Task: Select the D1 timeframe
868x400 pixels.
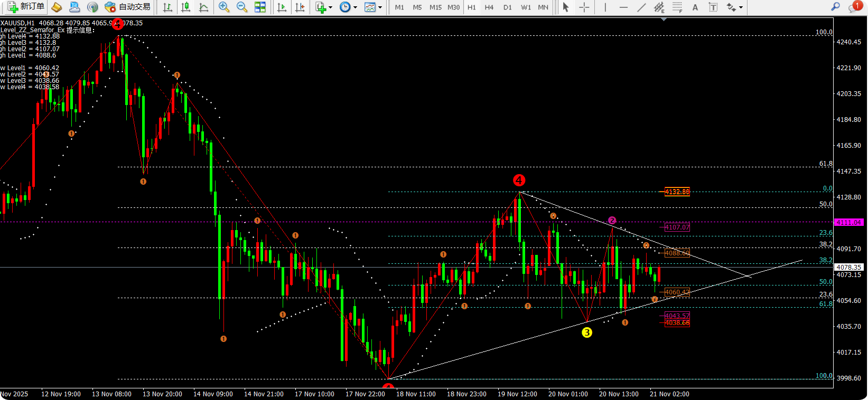Action: [x=507, y=7]
